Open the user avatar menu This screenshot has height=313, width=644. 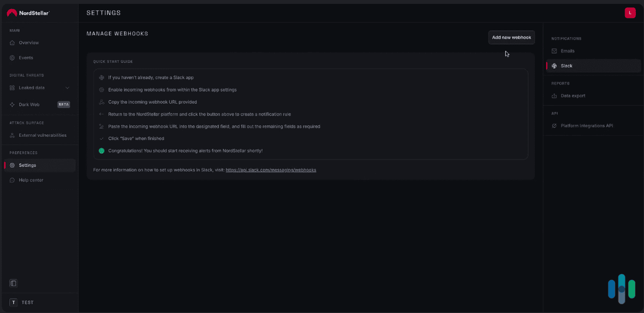coord(630,13)
